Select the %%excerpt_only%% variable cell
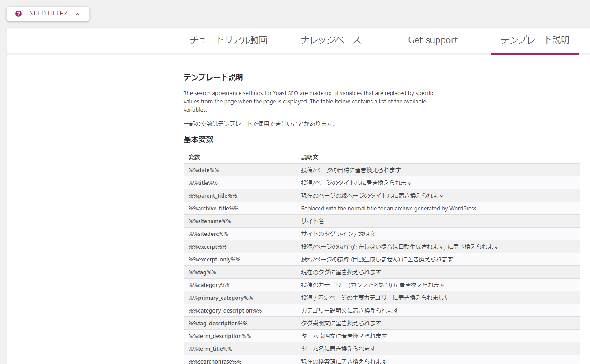The height and width of the screenshot is (364, 590). (x=240, y=259)
